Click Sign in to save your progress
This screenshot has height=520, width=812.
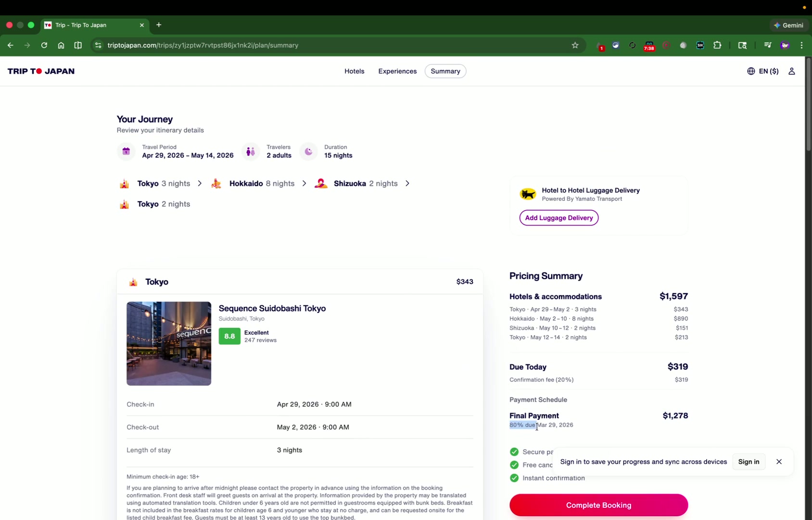749,461
